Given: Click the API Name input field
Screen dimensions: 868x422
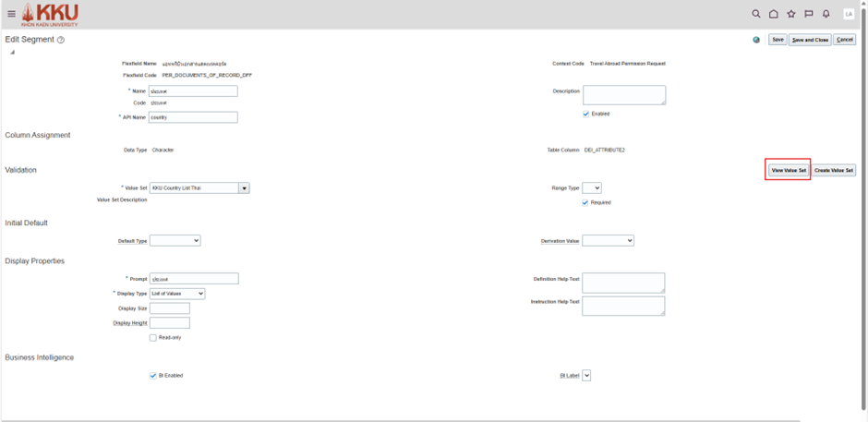Looking at the screenshot, I should click(193, 117).
